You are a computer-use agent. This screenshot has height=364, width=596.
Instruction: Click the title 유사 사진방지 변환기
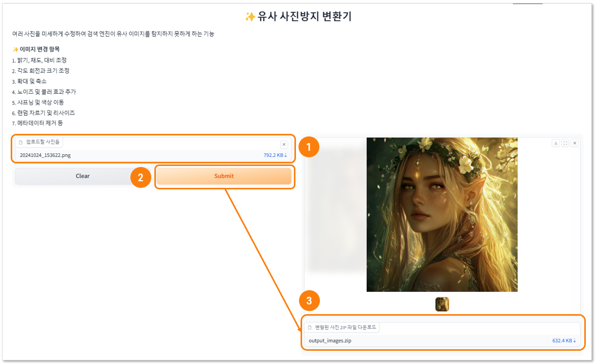pyautogui.click(x=305, y=16)
